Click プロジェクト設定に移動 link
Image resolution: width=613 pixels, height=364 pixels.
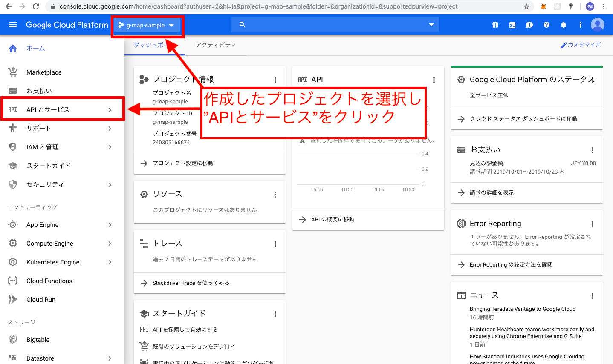pos(184,163)
